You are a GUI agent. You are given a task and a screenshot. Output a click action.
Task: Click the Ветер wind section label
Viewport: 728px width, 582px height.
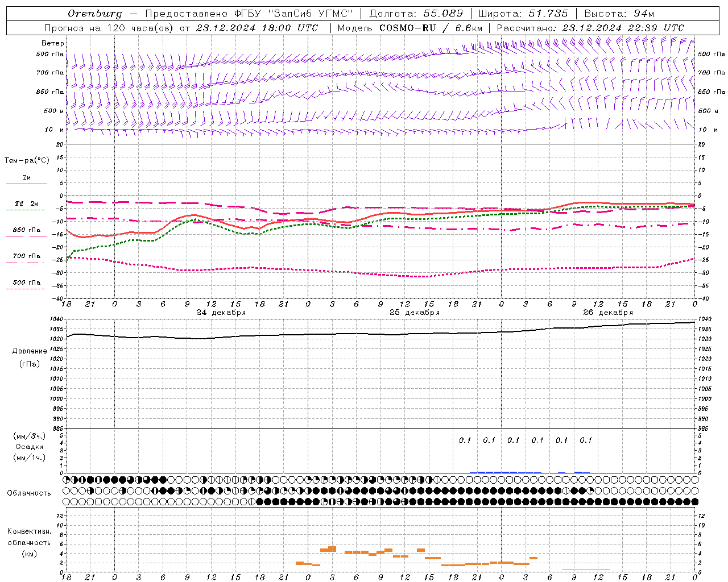53,43
